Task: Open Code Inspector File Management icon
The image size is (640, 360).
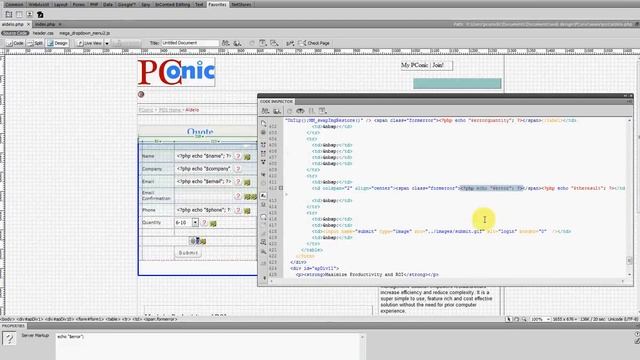Action: (x=265, y=111)
